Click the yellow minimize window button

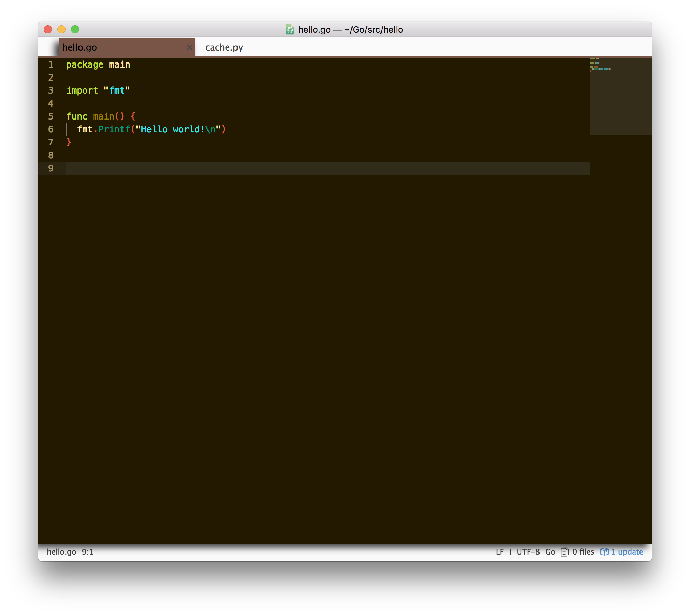[x=61, y=30]
